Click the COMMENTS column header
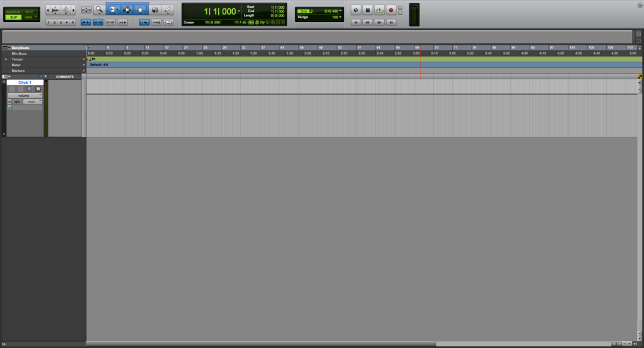Image resolution: width=644 pixels, height=348 pixels. point(65,77)
